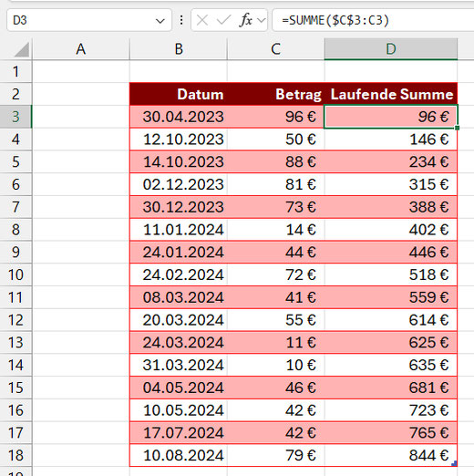
Task: Click the fill handle on cell D3
Action: click(x=457, y=128)
